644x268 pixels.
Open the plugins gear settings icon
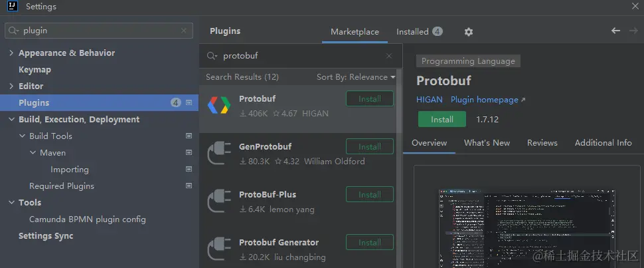tap(469, 32)
